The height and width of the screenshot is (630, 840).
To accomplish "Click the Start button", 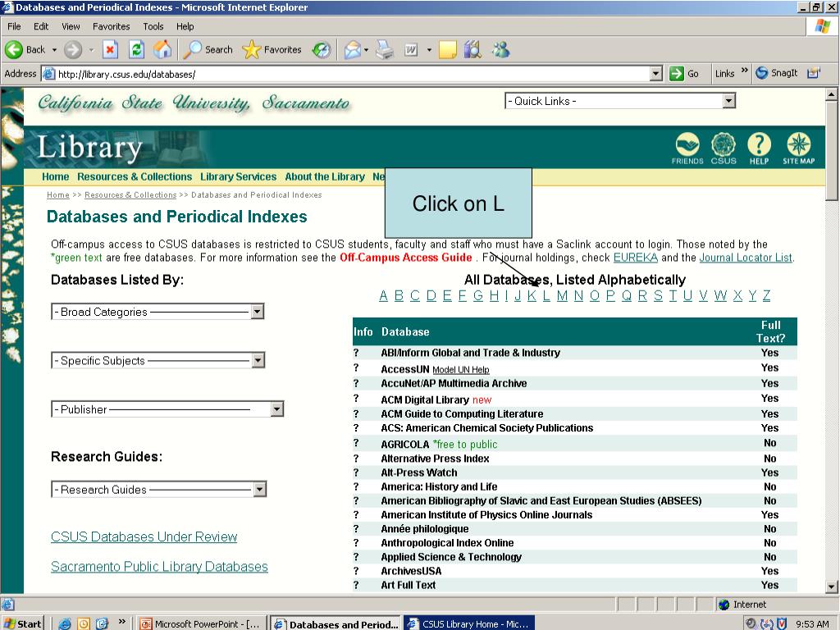I will 22,623.
